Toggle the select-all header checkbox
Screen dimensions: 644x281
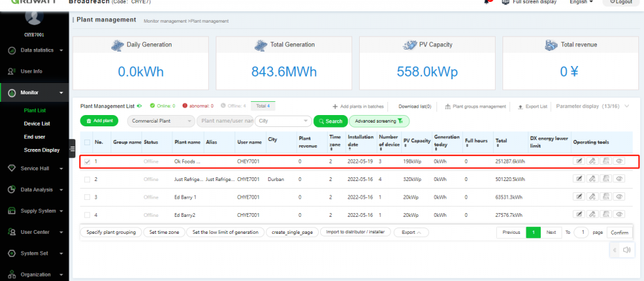pos(87,142)
